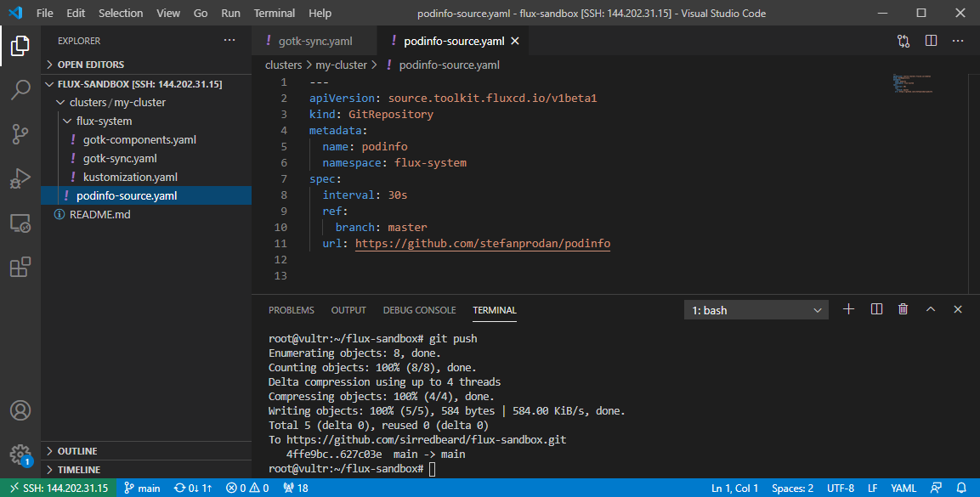Viewport: 980px width, 497px height.
Task: Click the github.com/stefanprodan/podinfo URL link
Action: [x=483, y=244]
